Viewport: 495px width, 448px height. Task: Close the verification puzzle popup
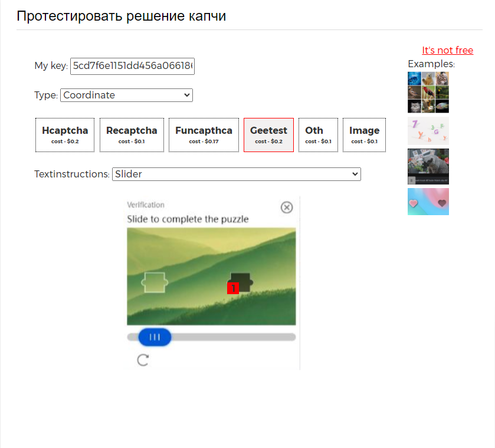(287, 207)
